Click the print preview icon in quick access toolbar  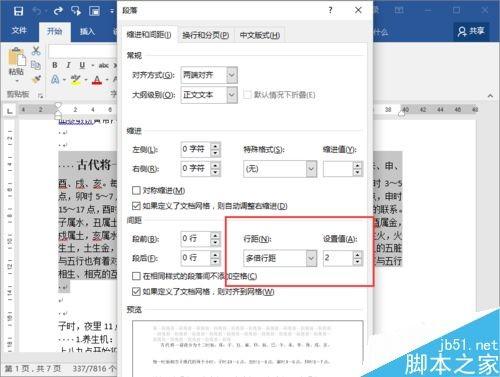tap(95, 11)
